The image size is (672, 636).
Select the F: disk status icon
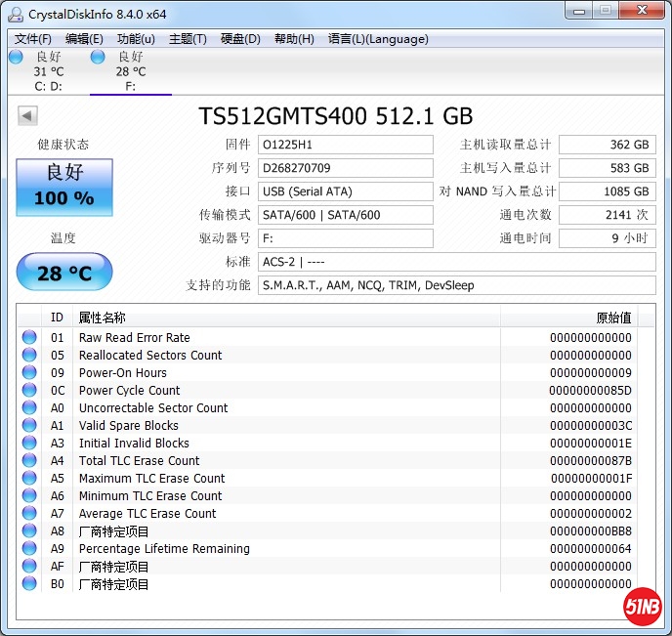point(98,58)
